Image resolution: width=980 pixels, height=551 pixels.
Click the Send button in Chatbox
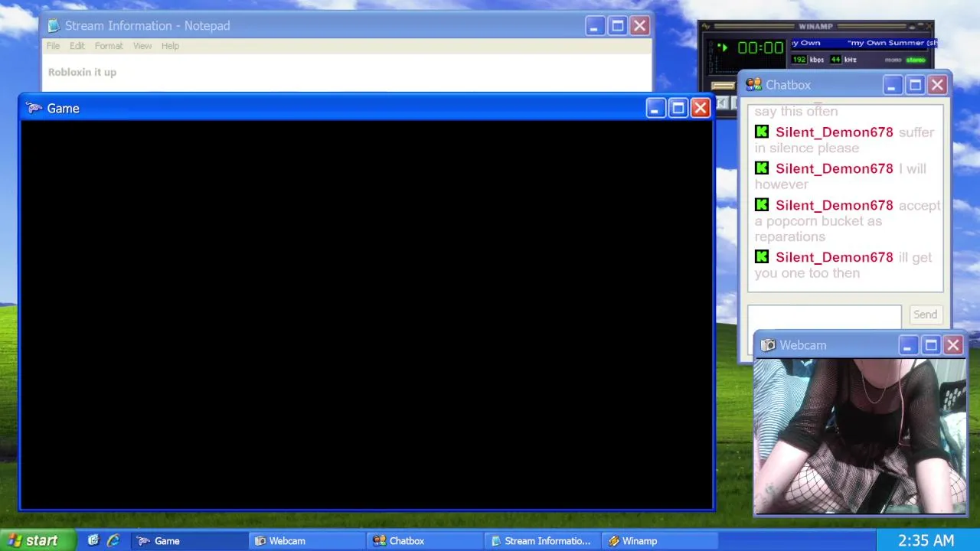pyautogui.click(x=925, y=315)
